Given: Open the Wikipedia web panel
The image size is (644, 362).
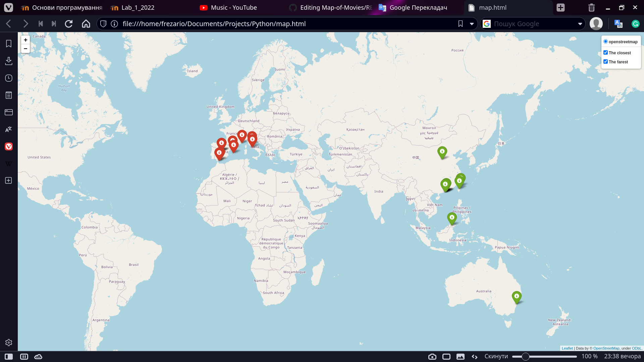Looking at the screenshot, I should coord(8,164).
